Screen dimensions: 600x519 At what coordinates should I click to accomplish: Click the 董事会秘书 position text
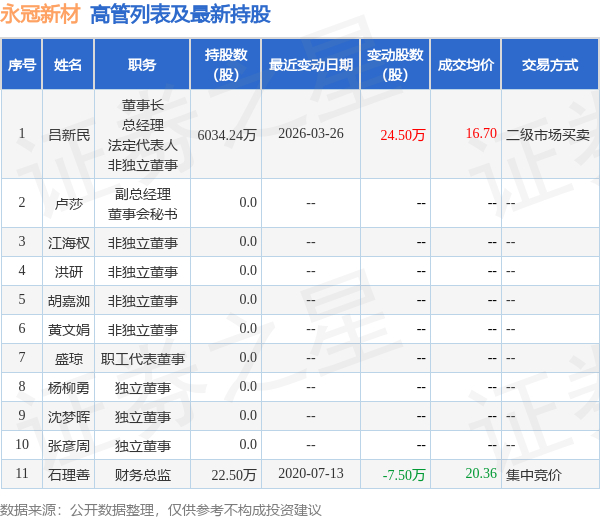143,214
